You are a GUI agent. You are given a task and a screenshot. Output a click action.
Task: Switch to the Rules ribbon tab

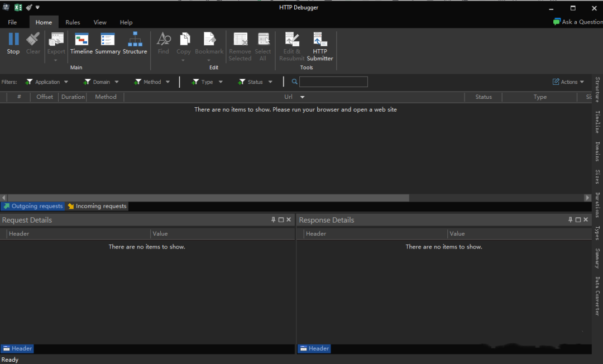pyautogui.click(x=73, y=22)
